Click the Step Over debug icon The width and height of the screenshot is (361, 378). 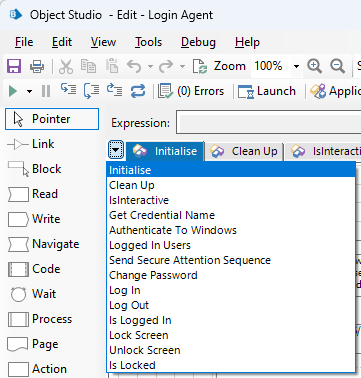tap(91, 91)
